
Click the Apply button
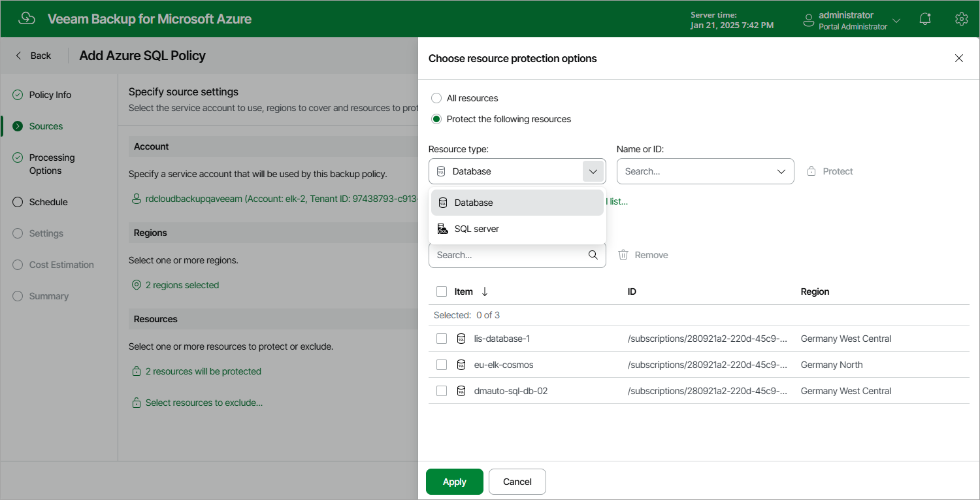tap(455, 482)
